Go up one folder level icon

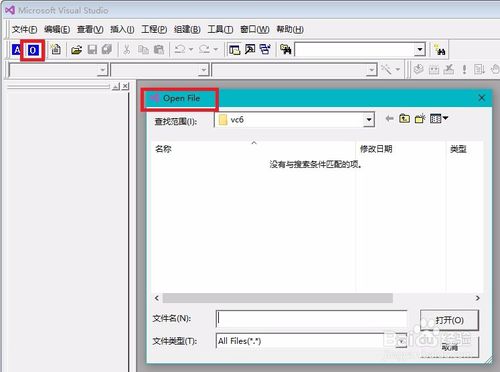coord(405,118)
